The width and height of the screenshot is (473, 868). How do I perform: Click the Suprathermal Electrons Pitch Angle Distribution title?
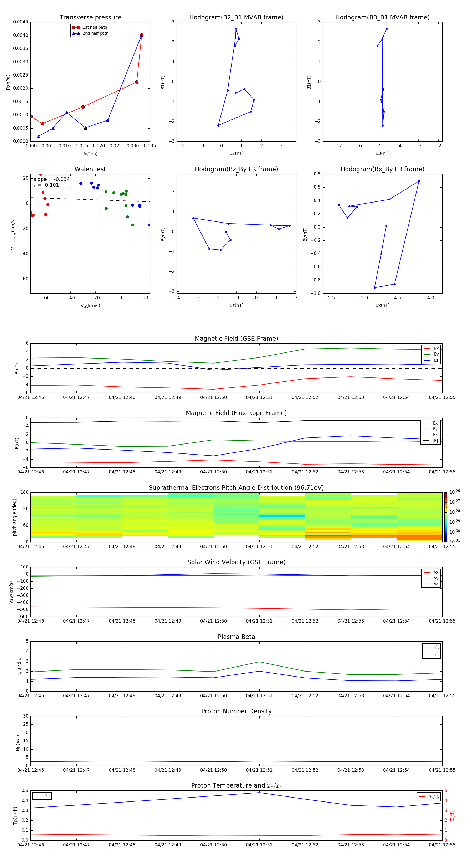[236, 488]
